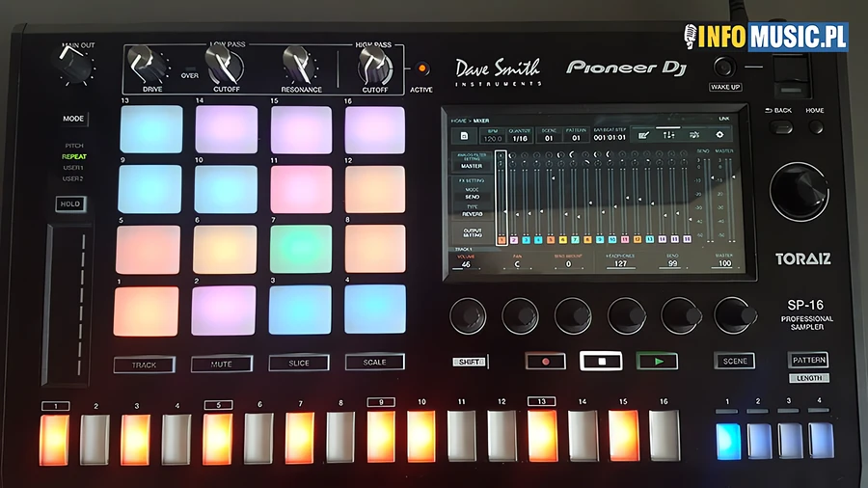Tap performance pad 10
The width and height of the screenshot is (868, 488).
click(226, 189)
